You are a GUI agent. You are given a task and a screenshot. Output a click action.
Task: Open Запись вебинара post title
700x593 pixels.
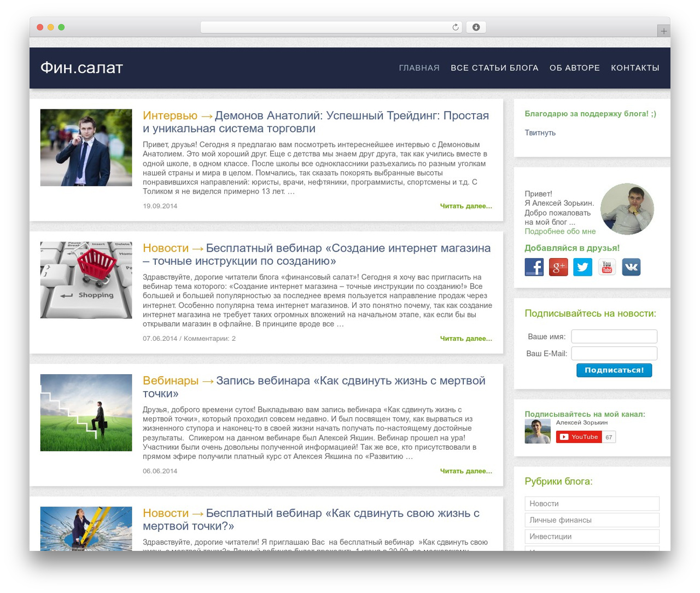[314, 387]
